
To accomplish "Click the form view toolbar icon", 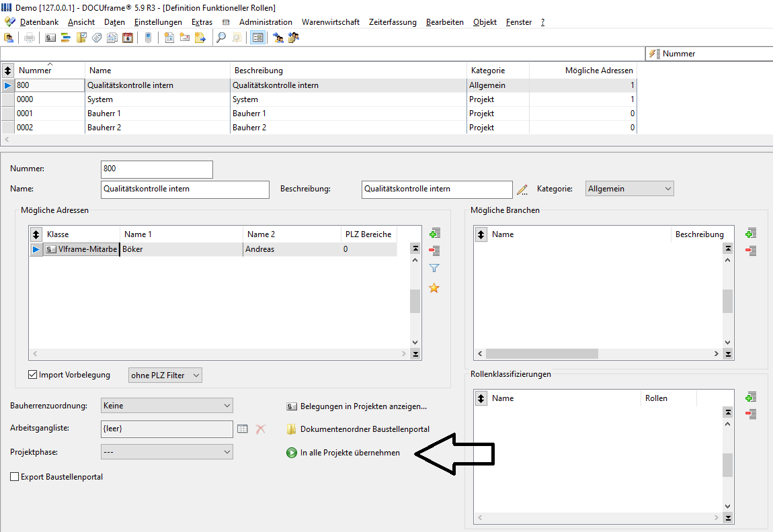I will tap(258, 38).
